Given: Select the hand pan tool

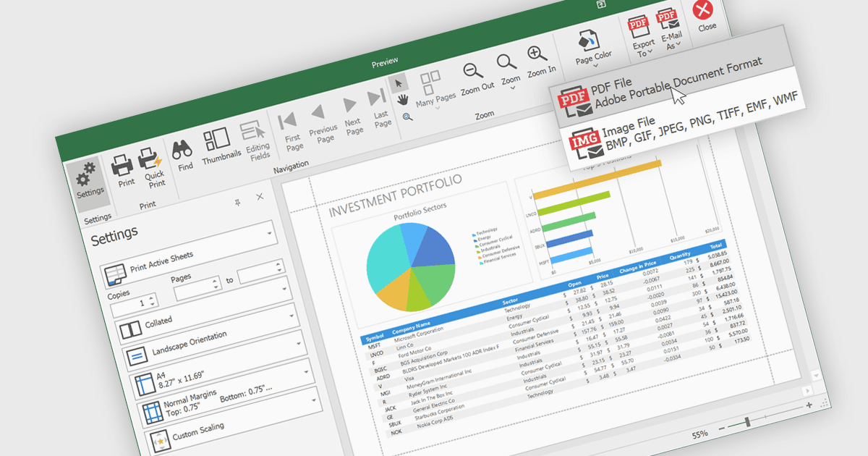Looking at the screenshot, I should pyautogui.click(x=402, y=99).
